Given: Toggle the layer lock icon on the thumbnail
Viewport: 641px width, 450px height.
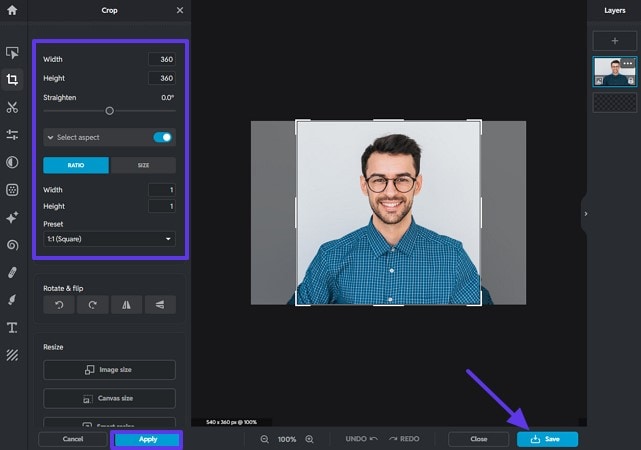Looking at the screenshot, I should [631, 81].
